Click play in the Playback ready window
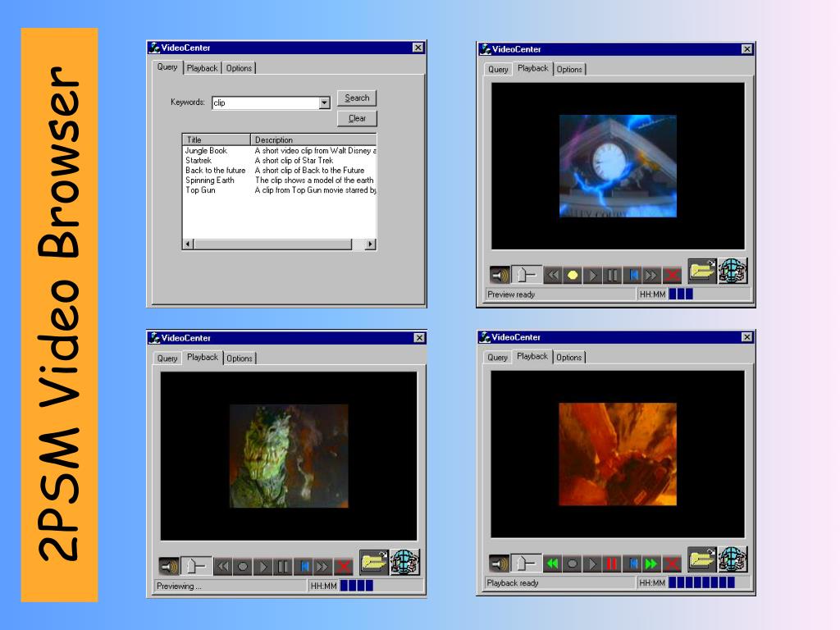 point(592,563)
